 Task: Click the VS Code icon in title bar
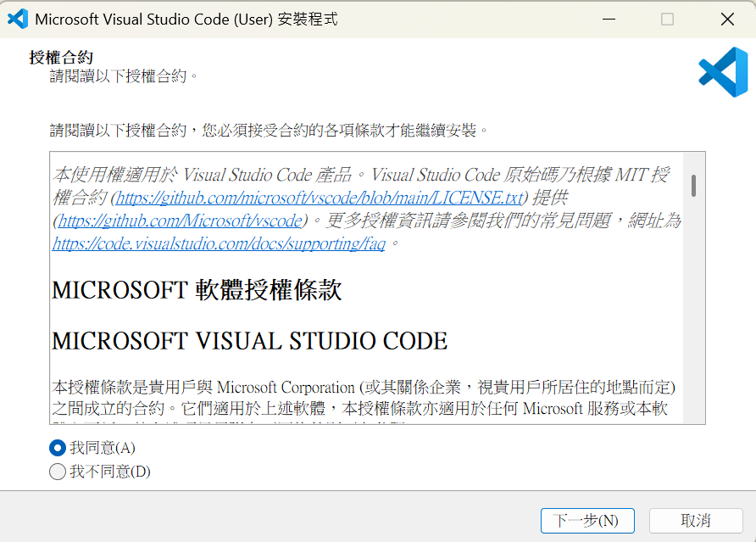(18, 20)
